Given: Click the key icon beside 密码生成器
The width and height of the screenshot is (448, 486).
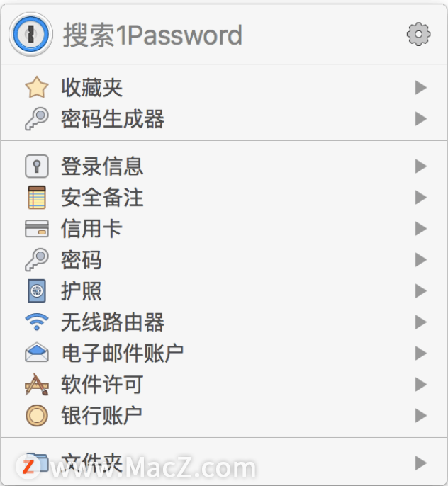Looking at the screenshot, I should (x=37, y=119).
